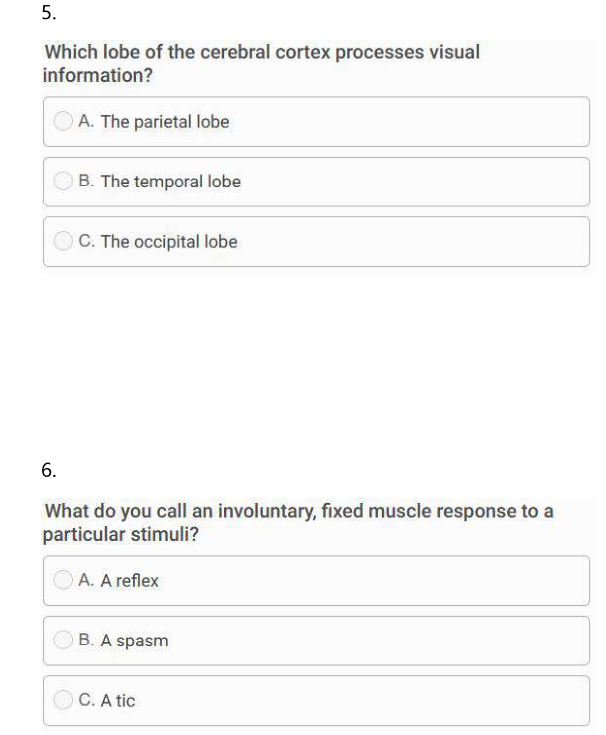Viewport: 606px width, 735px height.
Task: Click empty right side of A reflex row
Action: tap(450, 581)
